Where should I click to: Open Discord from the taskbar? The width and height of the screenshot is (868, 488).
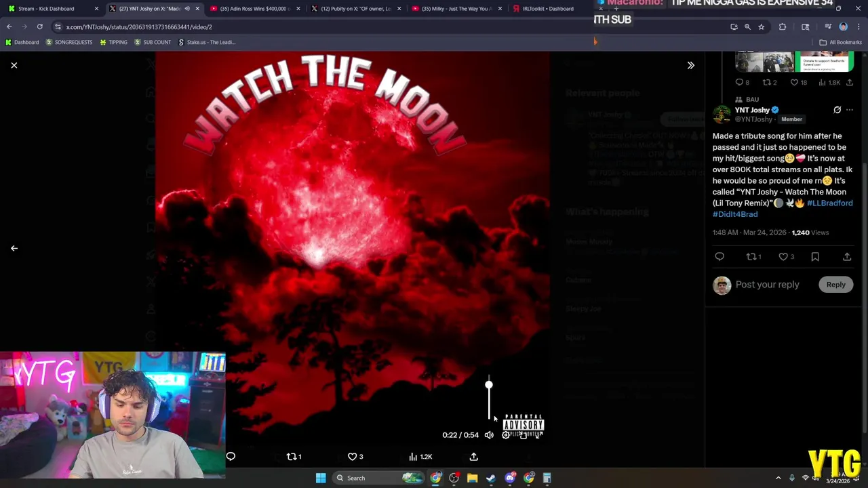pos(510,479)
